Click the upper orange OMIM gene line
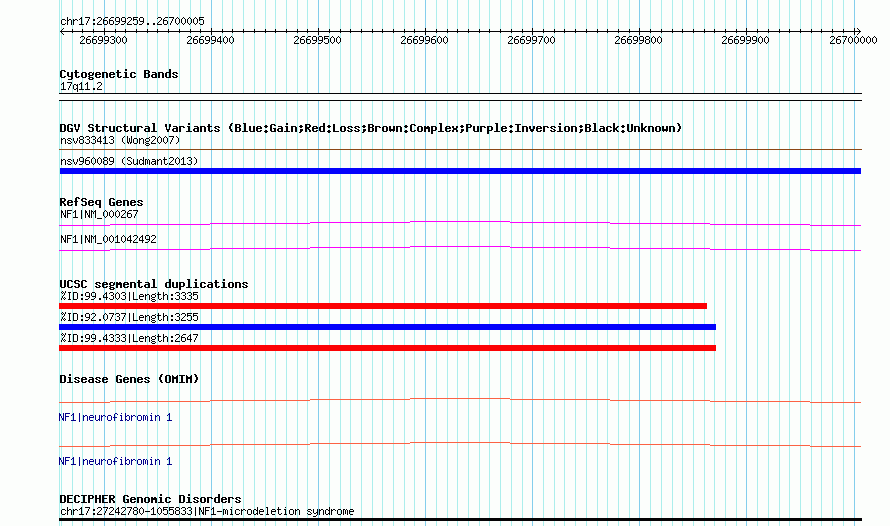The width and height of the screenshot is (890, 526). coord(460,401)
